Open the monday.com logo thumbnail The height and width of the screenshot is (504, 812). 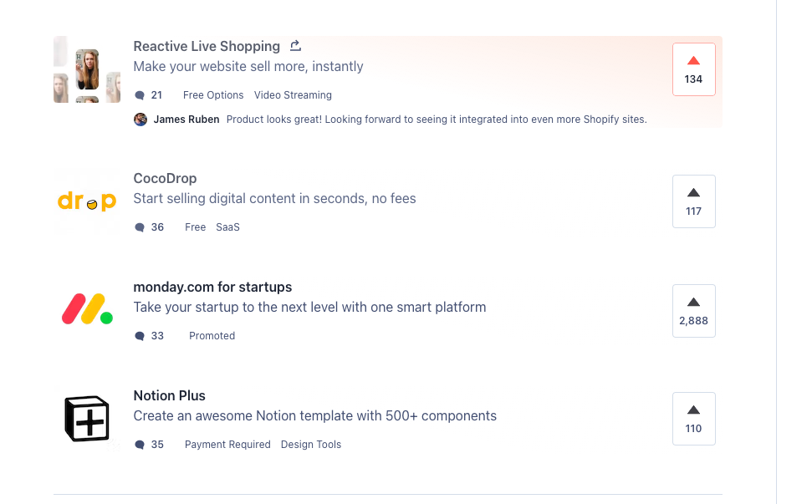(87, 309)
